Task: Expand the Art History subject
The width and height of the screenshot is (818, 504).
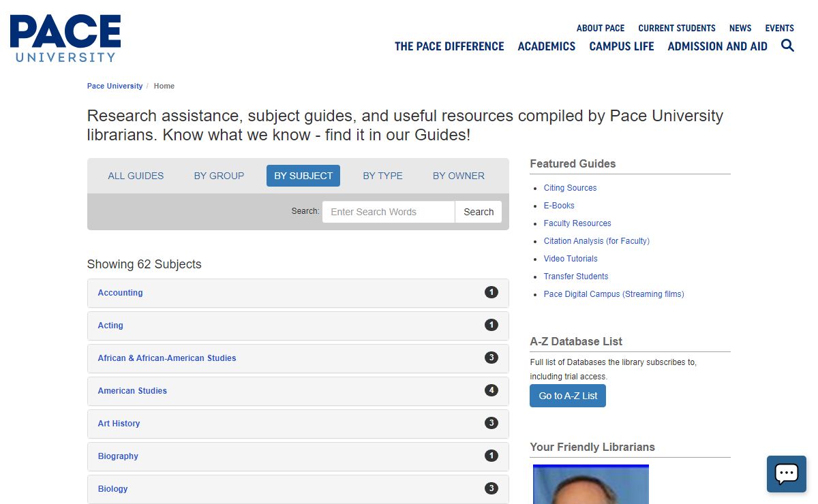Action: (x=298, y=424)
